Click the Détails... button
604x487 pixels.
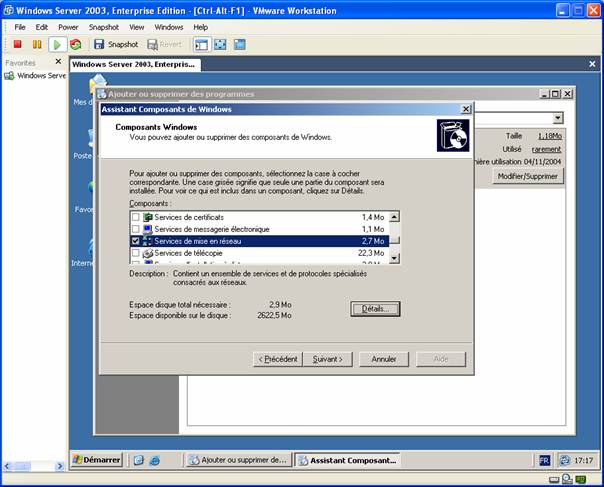click(x=375, y=309)
